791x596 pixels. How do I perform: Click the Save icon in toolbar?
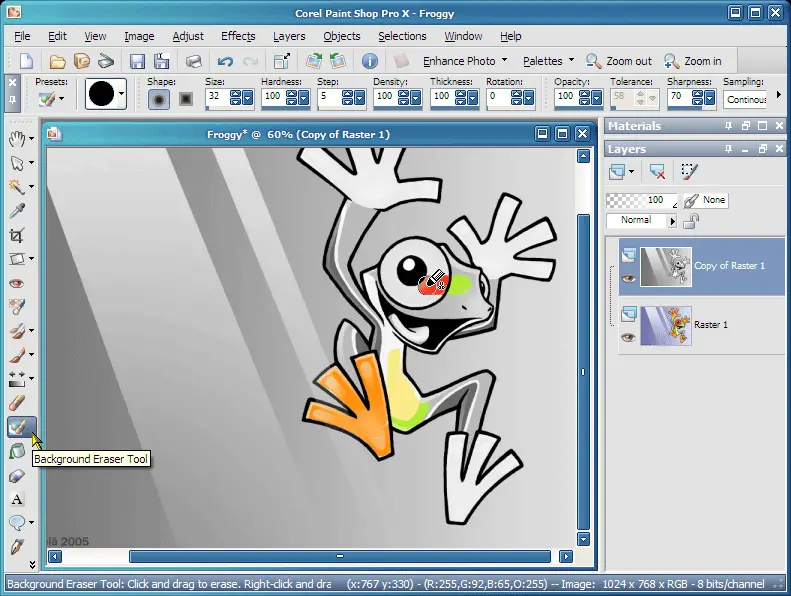(x=137, y=61)
